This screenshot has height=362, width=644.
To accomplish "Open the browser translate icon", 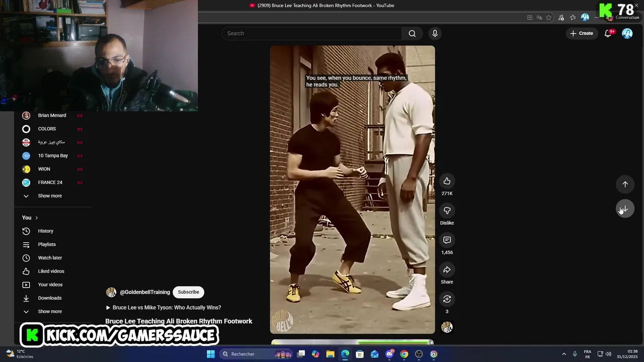I will coord(539,18).
